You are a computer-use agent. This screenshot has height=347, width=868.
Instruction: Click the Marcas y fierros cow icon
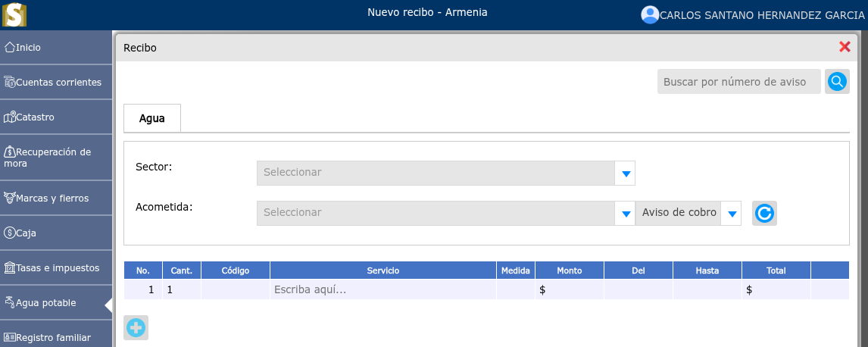tap(9, 199)
